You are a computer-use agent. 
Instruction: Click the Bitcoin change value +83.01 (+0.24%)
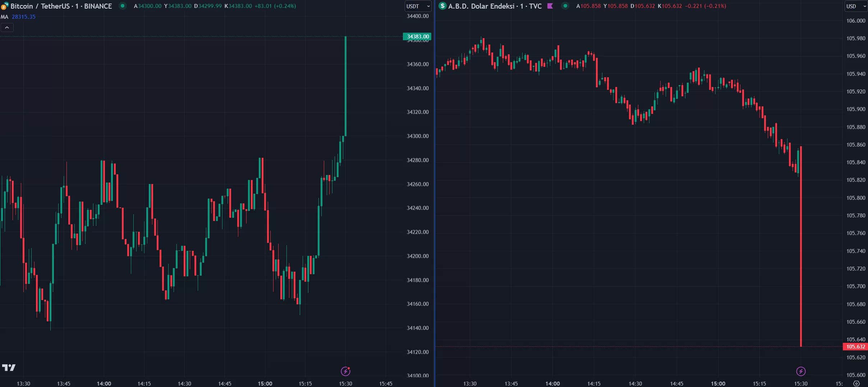pyautogui.click(x=275, y=6)
